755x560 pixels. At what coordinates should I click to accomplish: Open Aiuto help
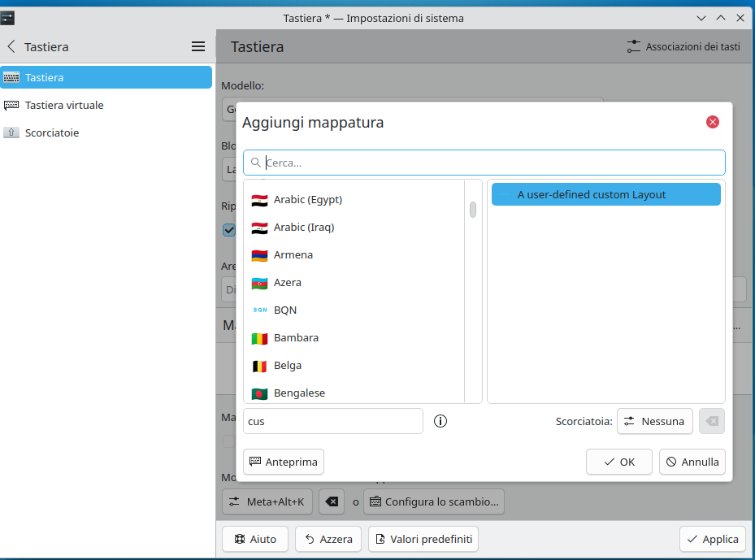[x=255, y=539]
